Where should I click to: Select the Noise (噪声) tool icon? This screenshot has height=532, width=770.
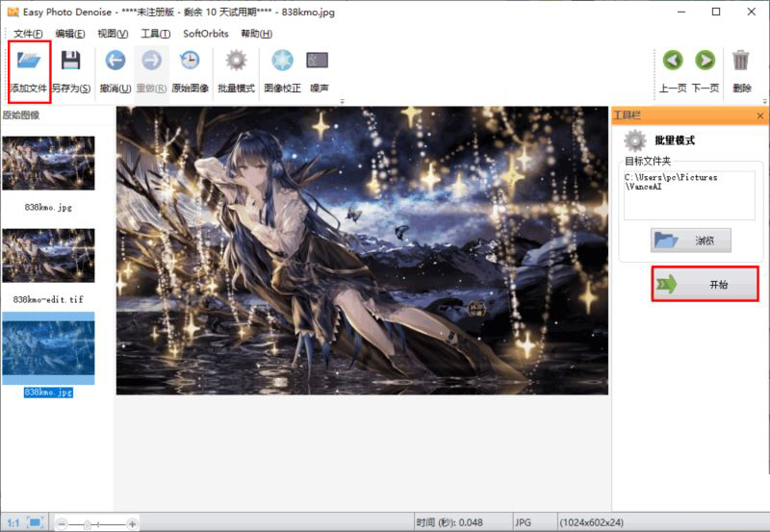click(318, 61)
